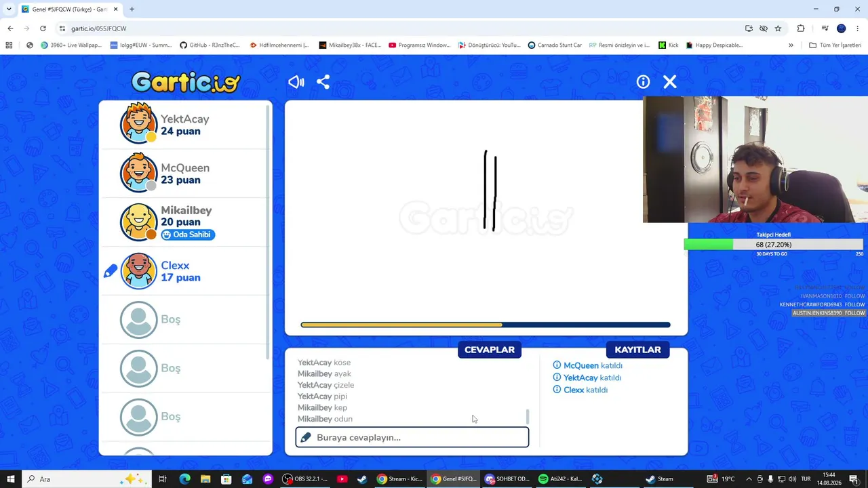Click 'Mikailbey odun' chat message
This screenshot has width=868, height=488.
pos(325,419)
